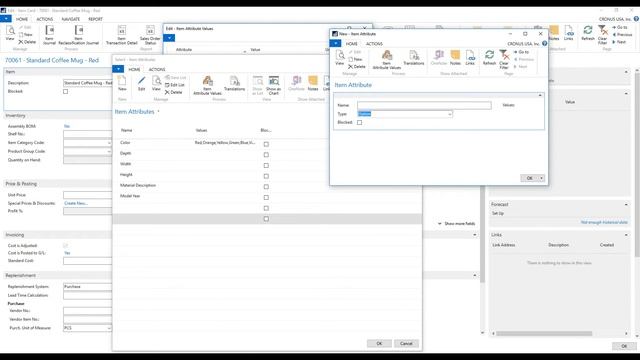The width and height of the screenshot is (640, 360).
Task: Click Show as Chart in Item Attributes window
Action: pyautogui.click(x=273, y=85)
